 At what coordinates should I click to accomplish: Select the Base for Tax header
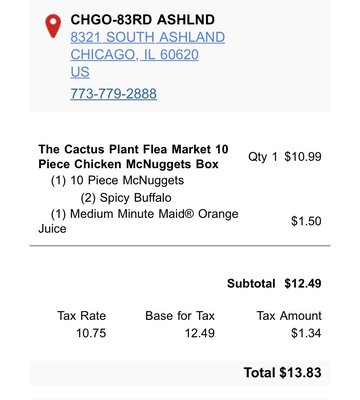[180, 316]
